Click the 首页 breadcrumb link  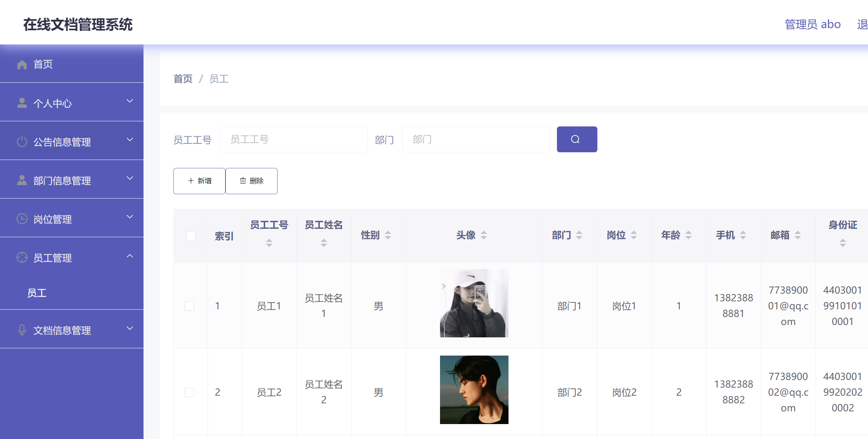pyautogui.click(x=183, y=79)
